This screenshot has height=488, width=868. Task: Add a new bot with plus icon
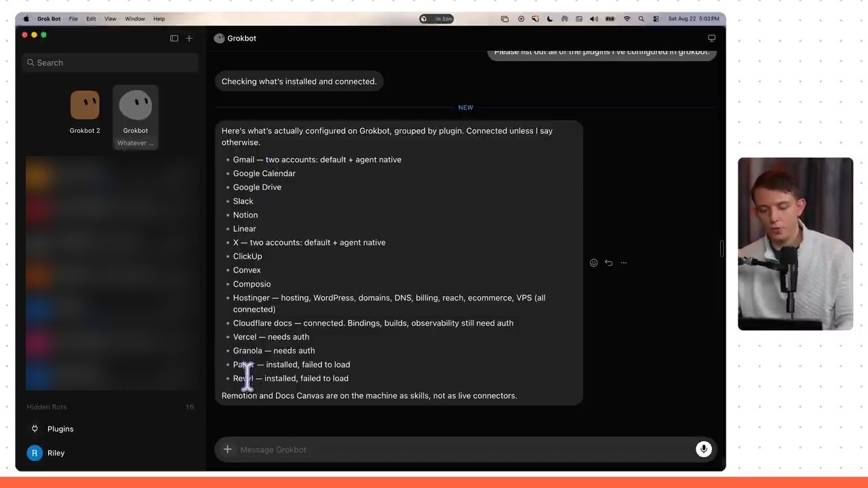click(x=189, y=39)
